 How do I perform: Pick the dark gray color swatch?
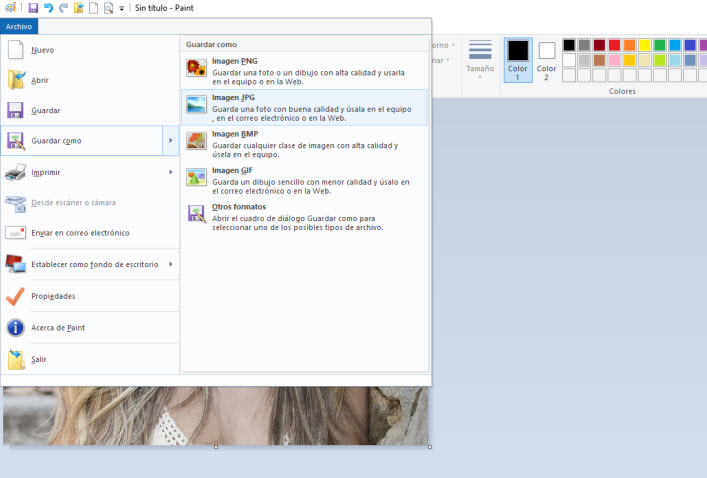584,45
